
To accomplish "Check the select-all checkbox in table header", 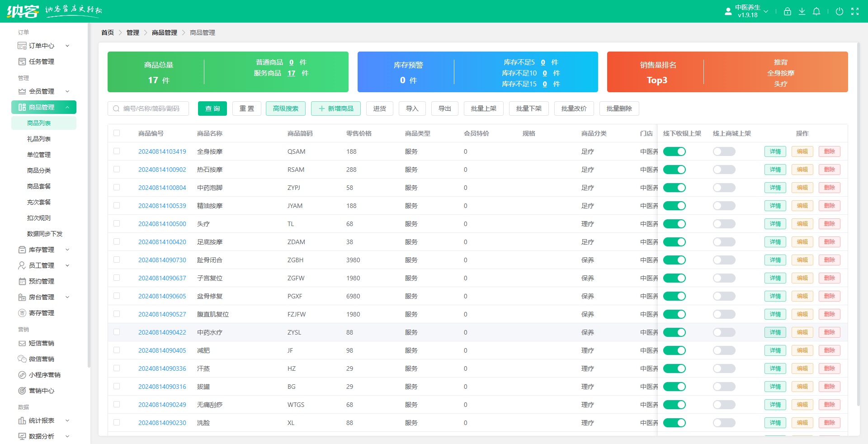I will [117, 133].
